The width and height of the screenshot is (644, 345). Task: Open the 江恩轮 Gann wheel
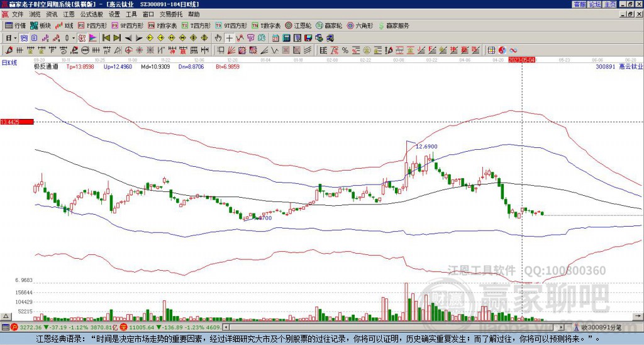point(298,25)
